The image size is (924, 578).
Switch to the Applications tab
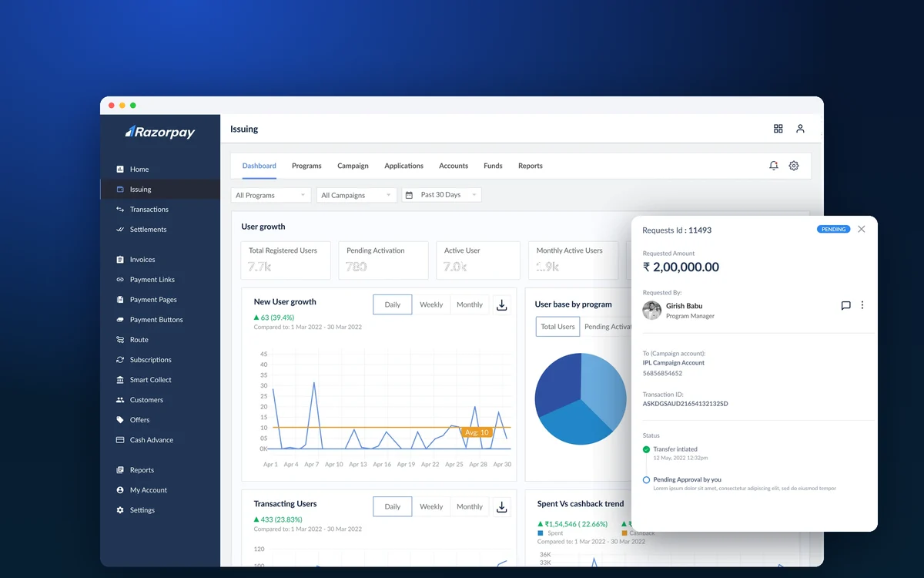coord(404,166)
